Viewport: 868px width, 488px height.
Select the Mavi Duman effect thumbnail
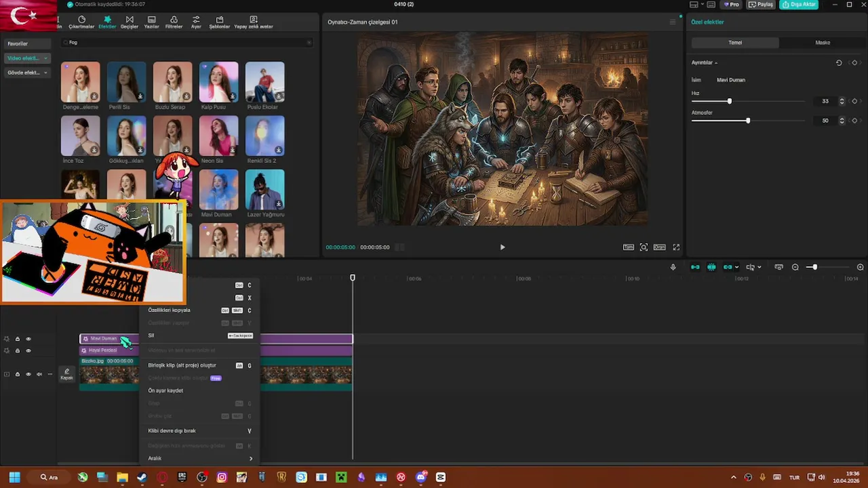218,190
